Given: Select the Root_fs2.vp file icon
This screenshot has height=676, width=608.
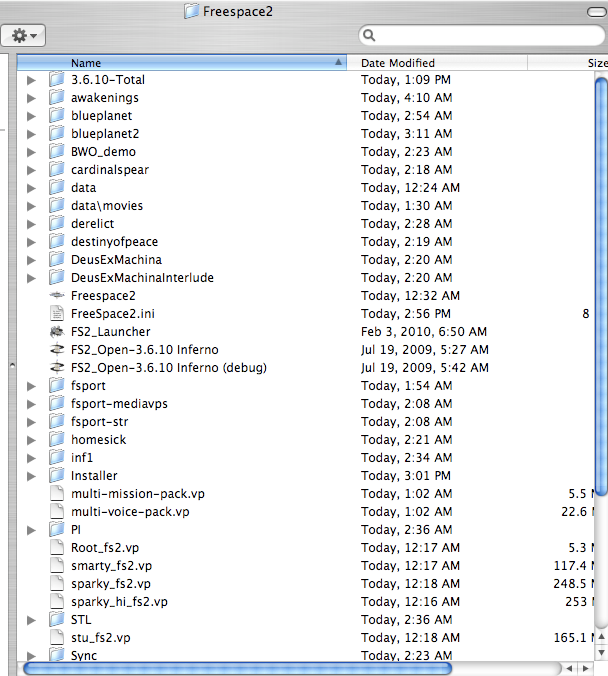Looking at the screenshot, I should click(57, 547).
